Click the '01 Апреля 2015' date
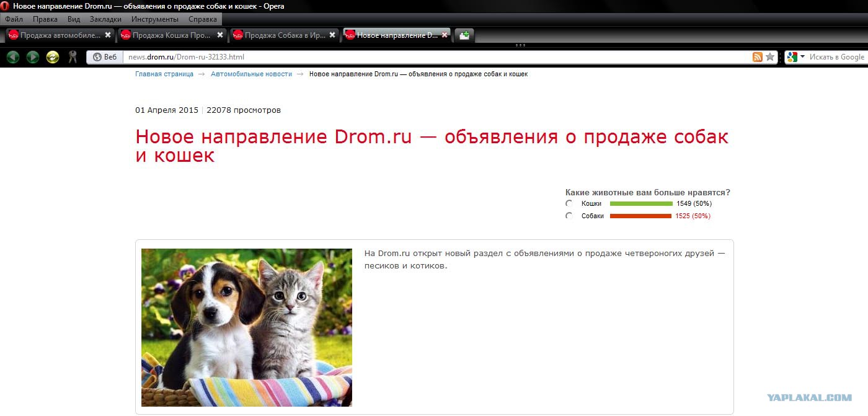Viewport: 868px width, 416px height. coord(167,110)
